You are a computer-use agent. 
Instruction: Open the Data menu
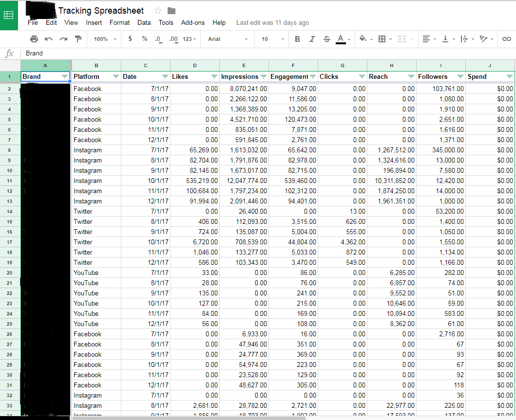pyautogui.click(x=144, y=23)
